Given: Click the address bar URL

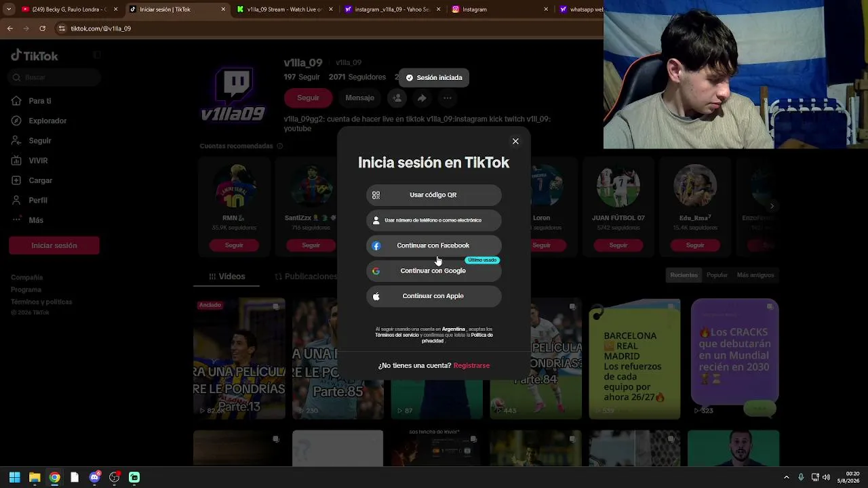Looking at the screenshot, I should (101, 28).
